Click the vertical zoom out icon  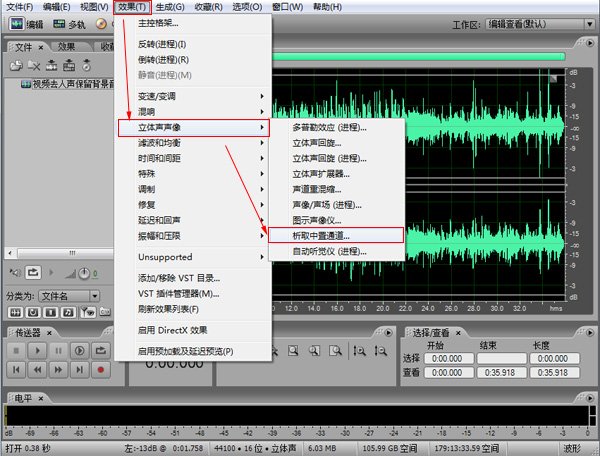point(380,350)
